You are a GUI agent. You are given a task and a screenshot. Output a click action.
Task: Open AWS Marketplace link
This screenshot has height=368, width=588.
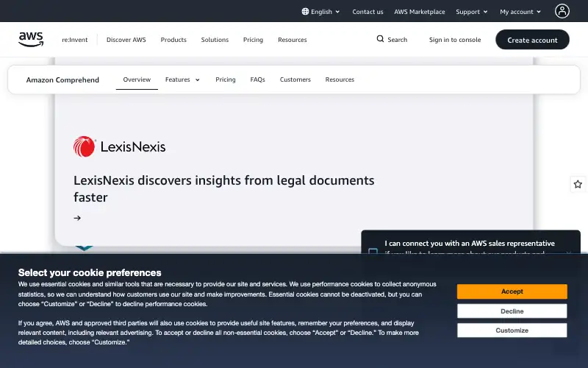[x=419, y=12]
